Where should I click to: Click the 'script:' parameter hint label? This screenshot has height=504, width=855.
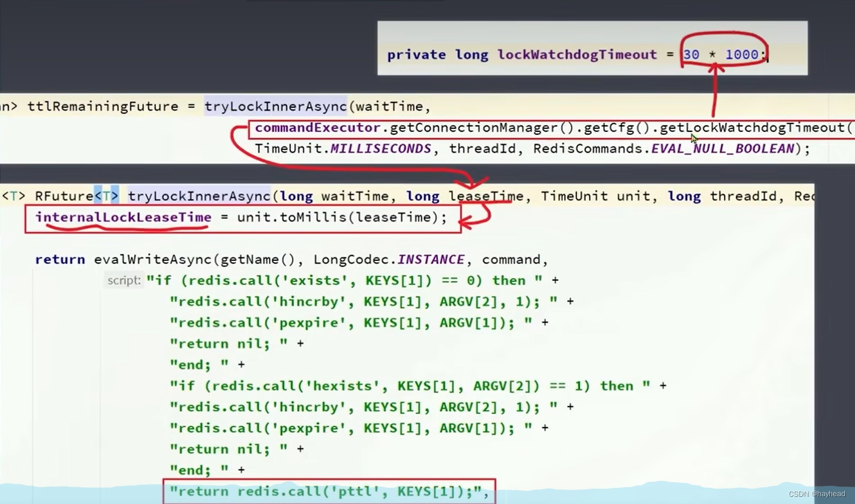point(124,280)
